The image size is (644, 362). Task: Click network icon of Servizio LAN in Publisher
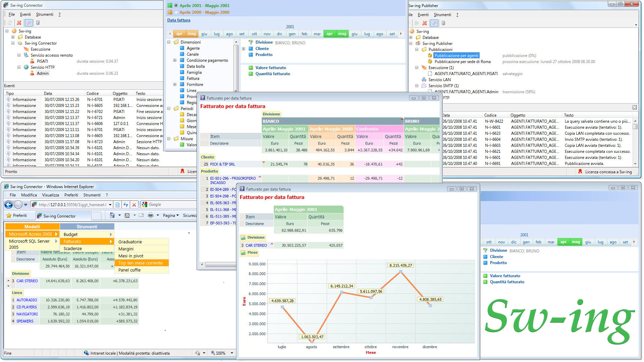click(424, 79)
